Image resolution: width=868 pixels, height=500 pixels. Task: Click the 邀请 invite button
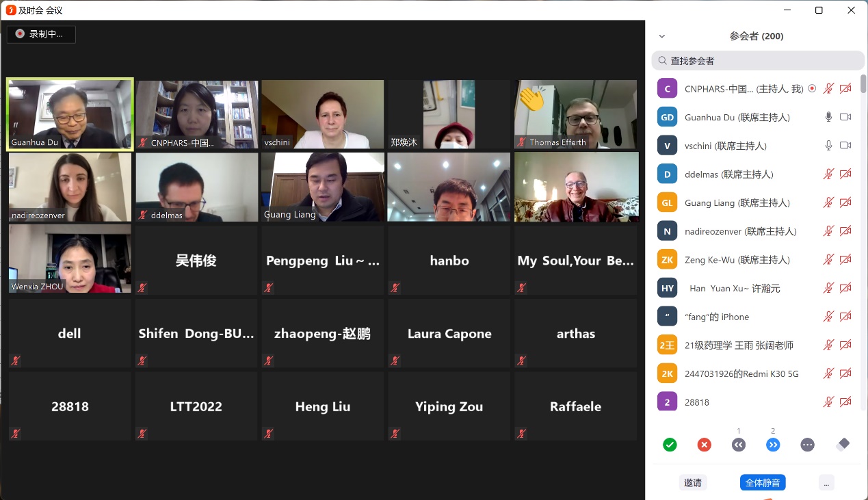[693, 482]
